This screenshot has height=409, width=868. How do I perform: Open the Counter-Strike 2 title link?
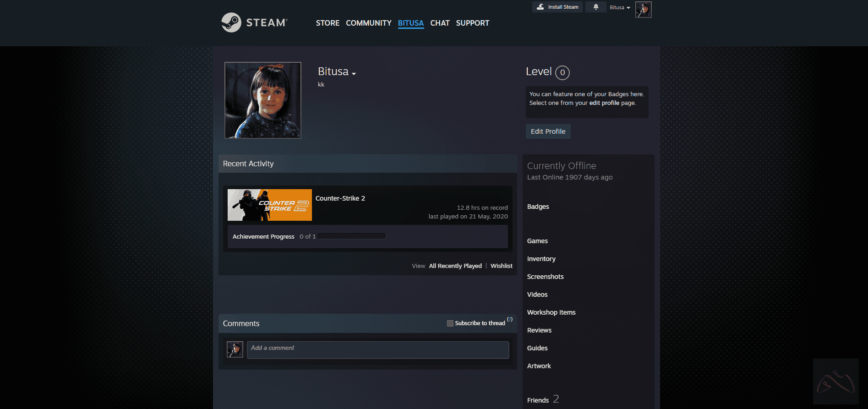[340, 198]
